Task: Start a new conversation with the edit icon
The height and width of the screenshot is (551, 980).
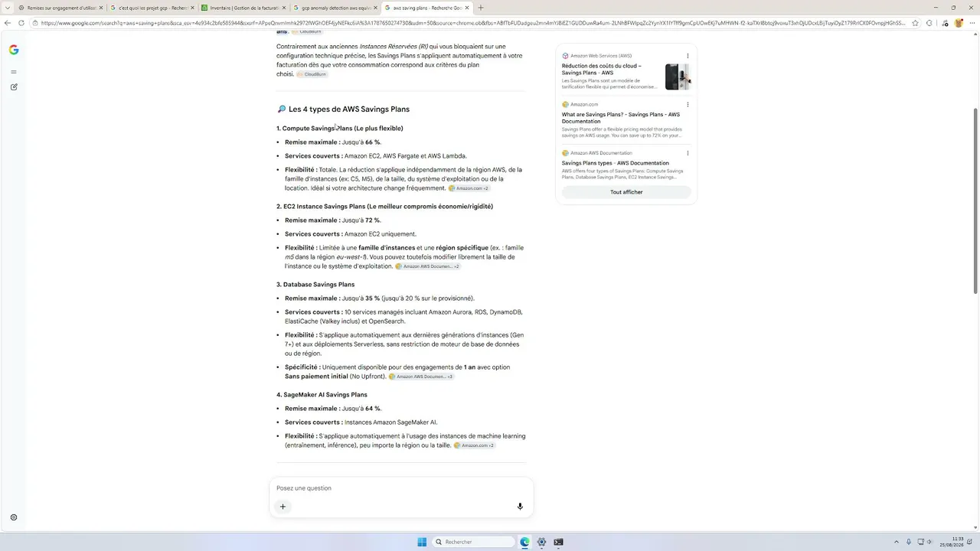Action: (x=14, y=87)
